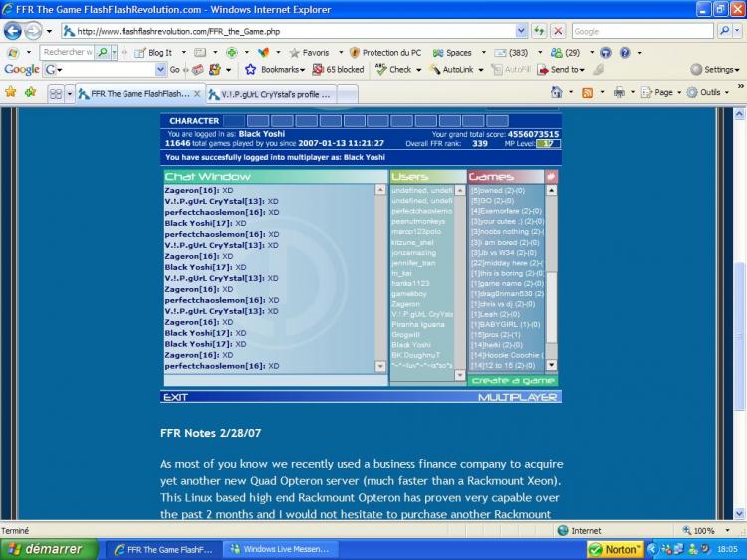Click the red refresh icon beside Games
The width and height of the screenshot is (747, 560).
click(551, 176)
